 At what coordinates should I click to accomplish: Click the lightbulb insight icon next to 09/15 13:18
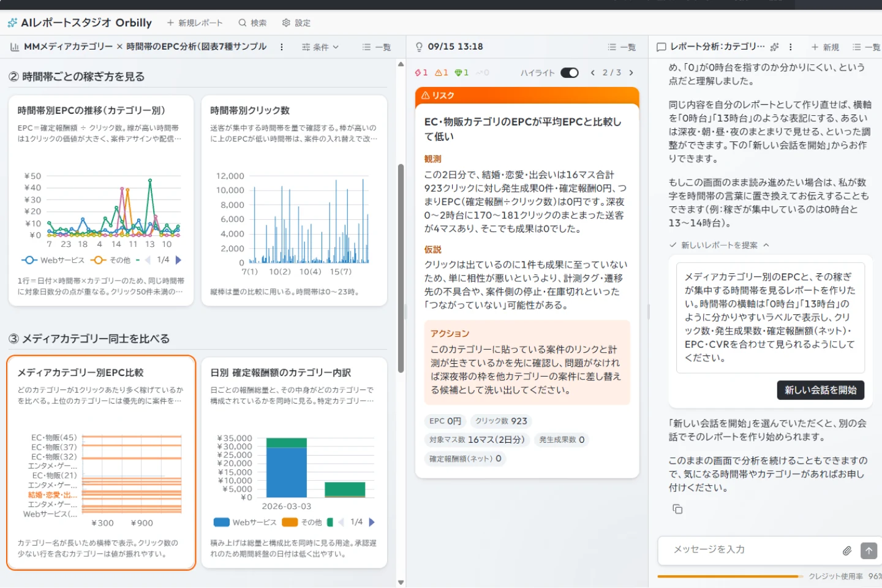[419, 47]
